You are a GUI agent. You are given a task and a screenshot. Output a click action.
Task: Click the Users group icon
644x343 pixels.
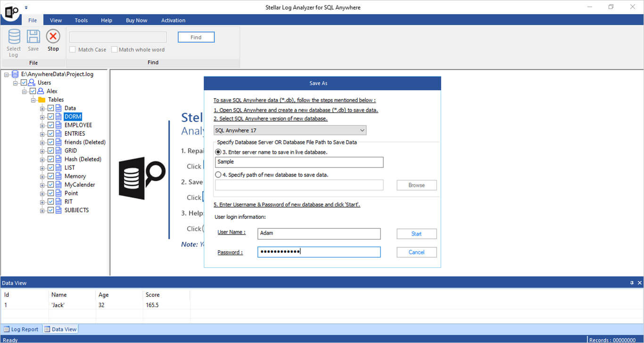tap(32, 83)
